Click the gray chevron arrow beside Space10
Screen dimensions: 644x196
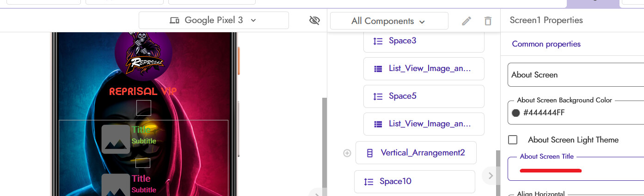pos(491,175)
